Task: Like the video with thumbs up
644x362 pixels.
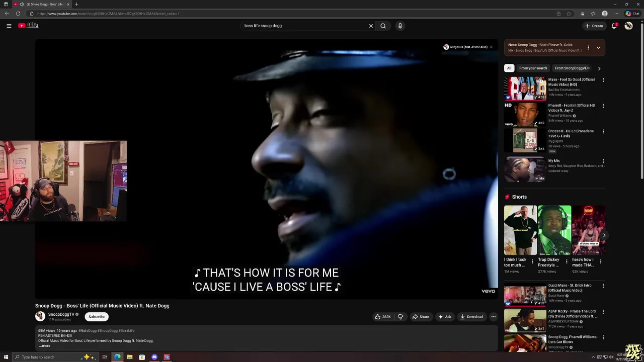Action: 383,317
